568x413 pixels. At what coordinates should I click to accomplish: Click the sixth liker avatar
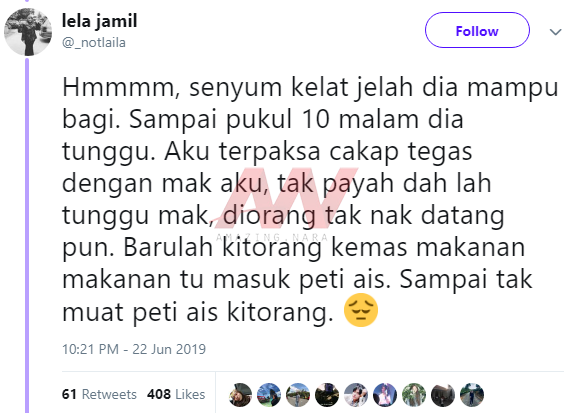coord(385,395)
